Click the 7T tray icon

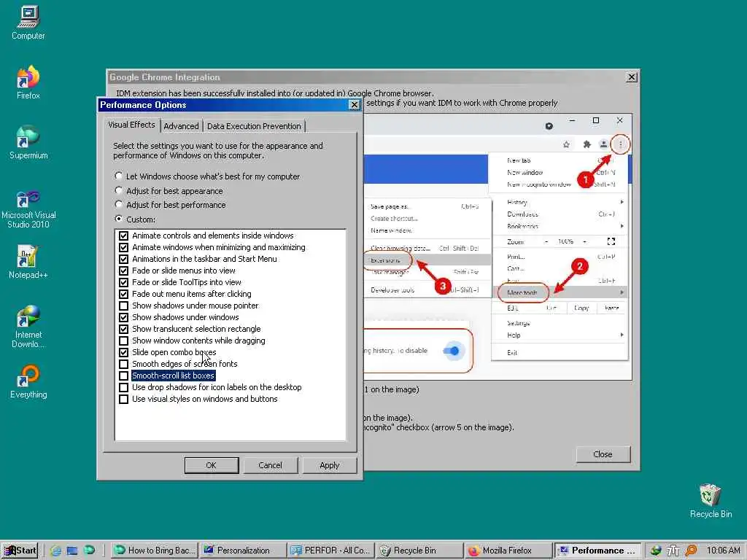pos(673,551)
